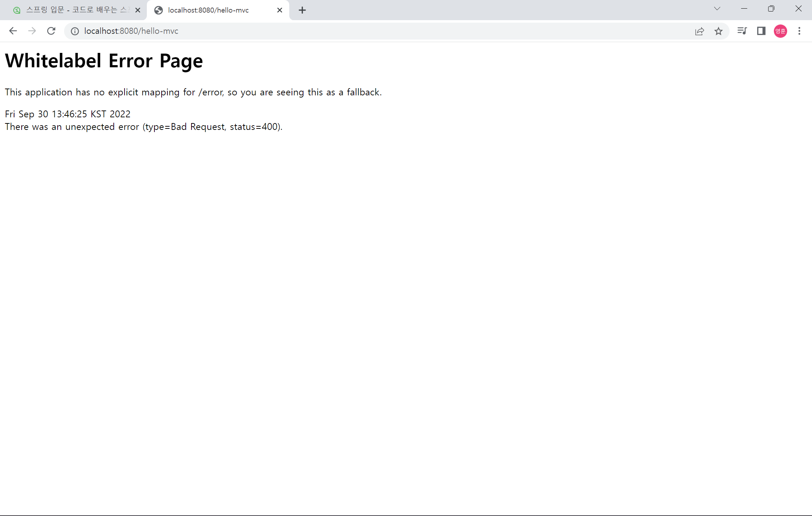Viewport: 812px width, 516px height.
Task: Select the localhost:8080/hello-mvc tab
Action: [212, 10]
